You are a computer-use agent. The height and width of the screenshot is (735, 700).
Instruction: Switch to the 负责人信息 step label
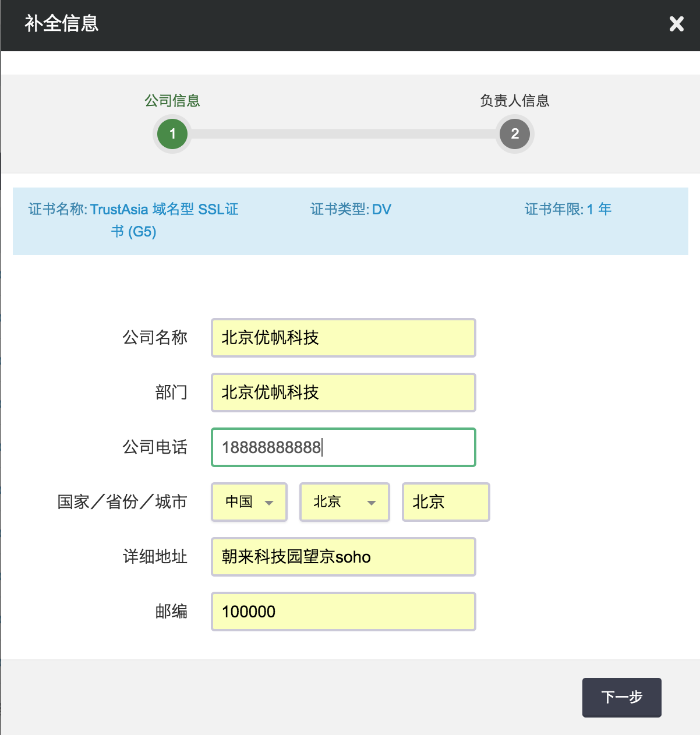click(514, 101)
